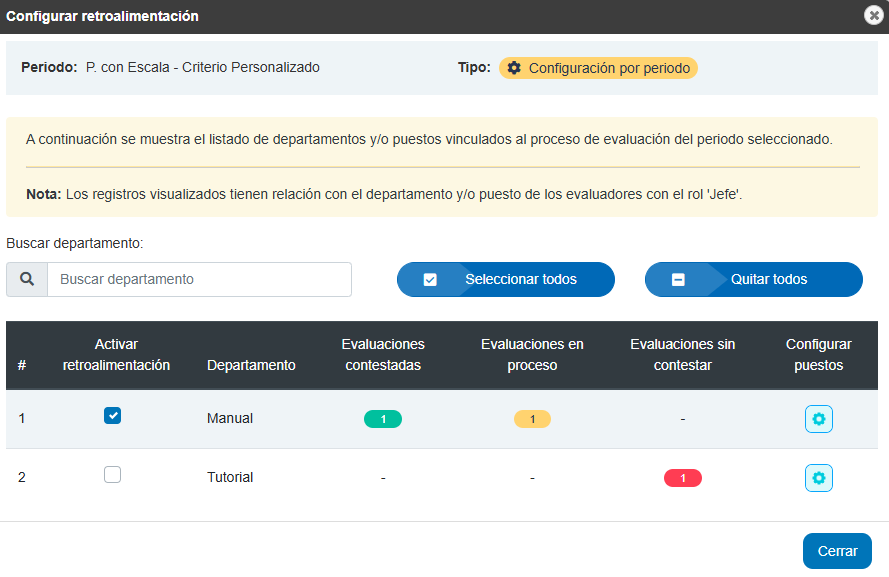Screen dimensions: 889x577
Task: Click the Activar retroalimentación column header
Action: tap(116, 355)
